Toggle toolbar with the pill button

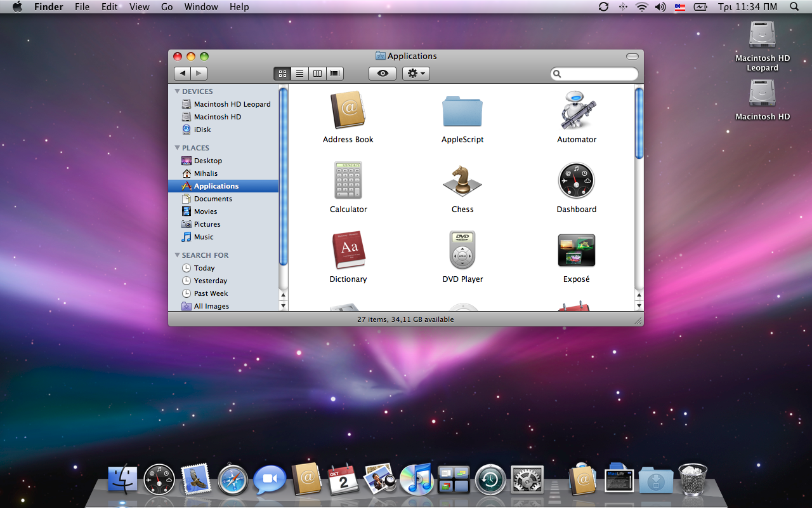point(632,56)
